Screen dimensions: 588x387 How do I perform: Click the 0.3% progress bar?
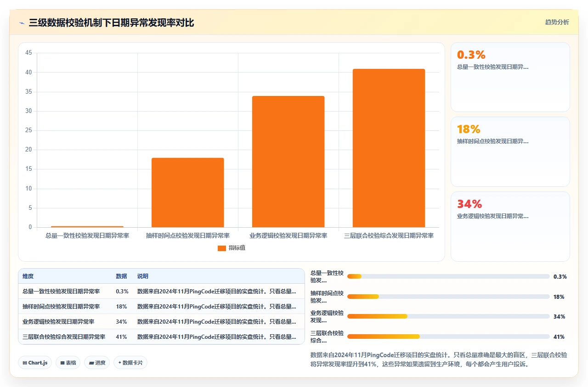(x=448, y=276)
